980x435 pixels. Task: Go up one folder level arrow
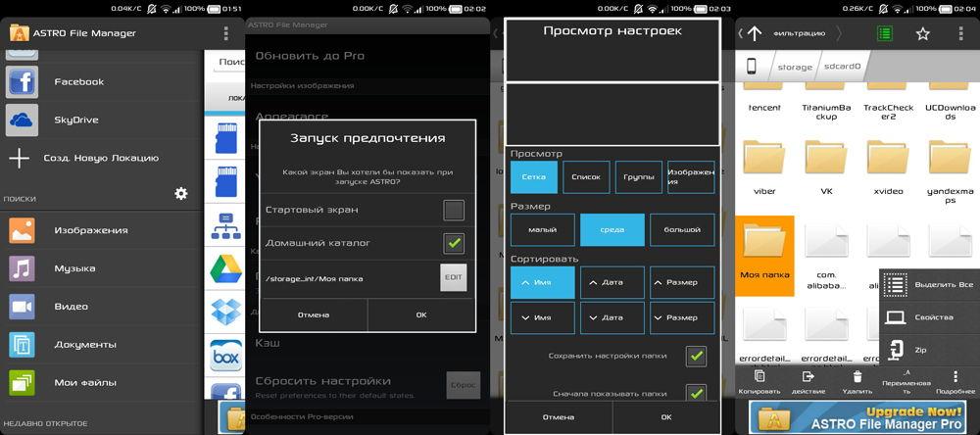pyautogui.click(x=754, y=33)
